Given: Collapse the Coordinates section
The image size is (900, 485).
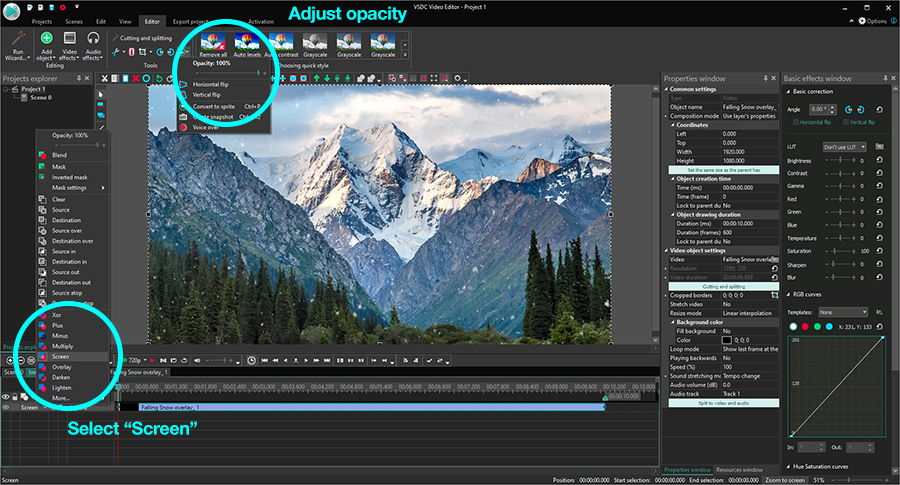Looking at the screenshot, I should tap(673, 125).
